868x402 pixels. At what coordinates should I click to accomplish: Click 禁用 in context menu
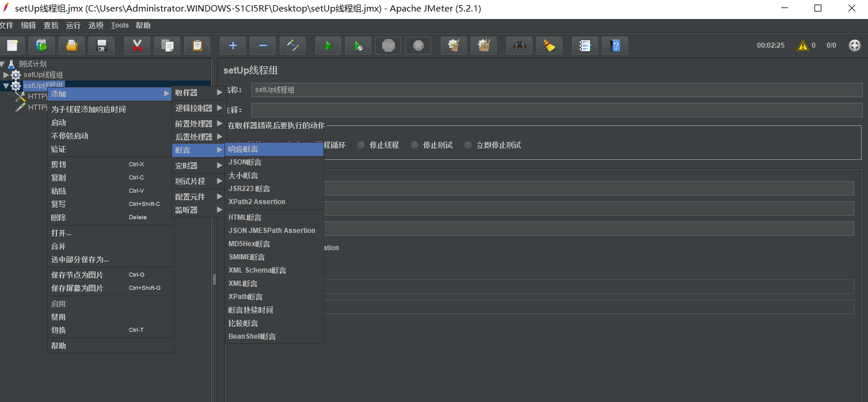coord(111,317)
